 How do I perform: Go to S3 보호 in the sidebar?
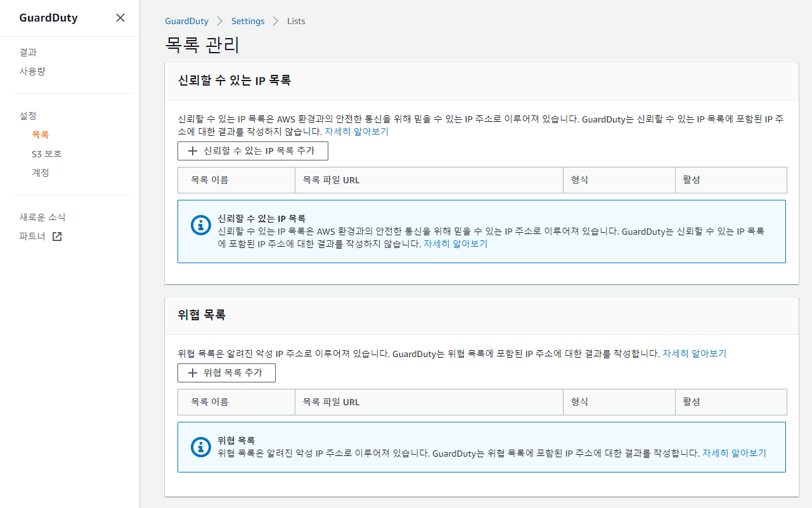(47, 154)
